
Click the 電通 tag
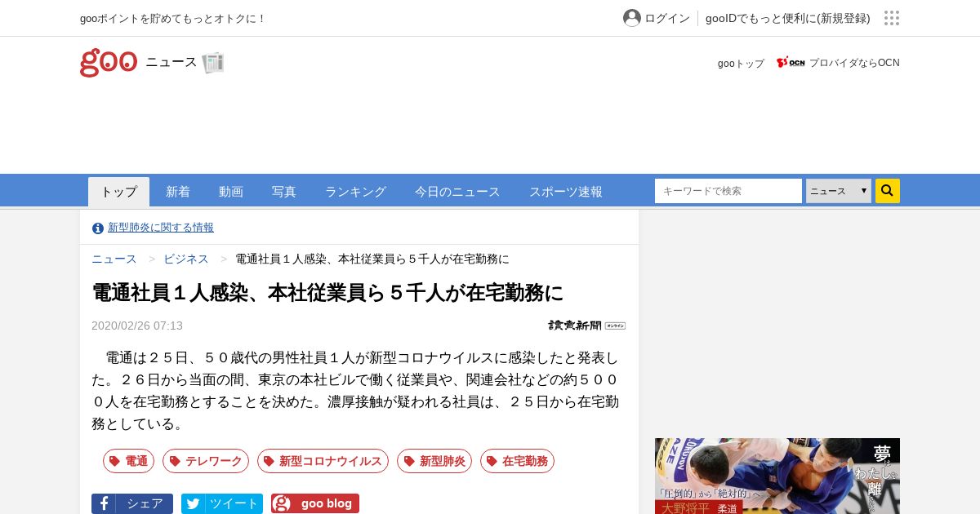coord(128,461)
